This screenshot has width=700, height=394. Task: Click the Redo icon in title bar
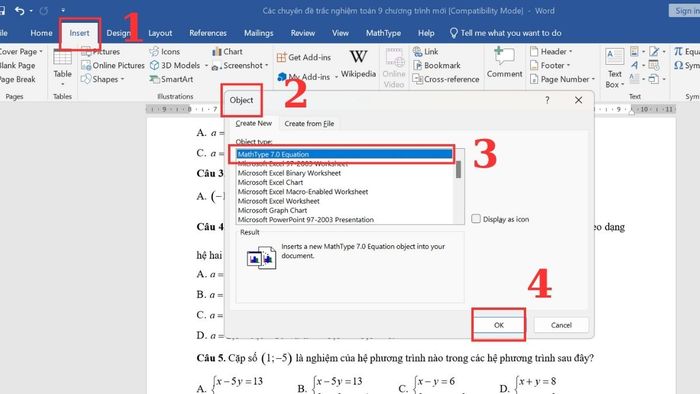[43, 10]
